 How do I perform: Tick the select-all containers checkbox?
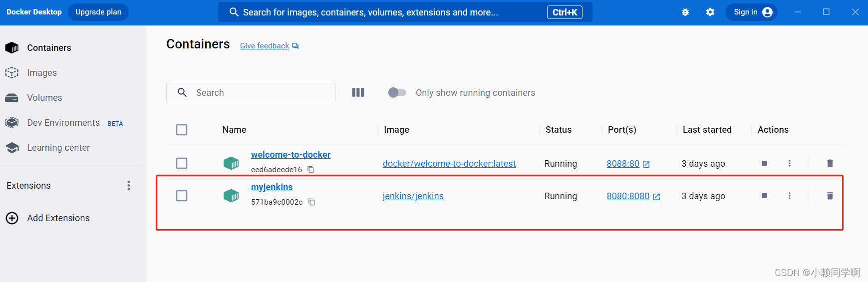pyautogui.click(x=182, y=130)
